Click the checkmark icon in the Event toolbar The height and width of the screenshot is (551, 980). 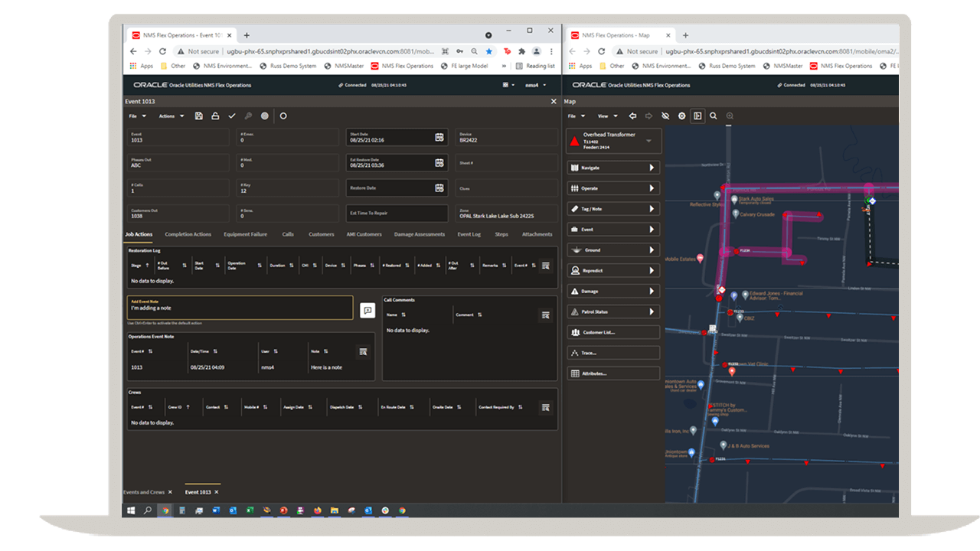[x=232, y=116]
